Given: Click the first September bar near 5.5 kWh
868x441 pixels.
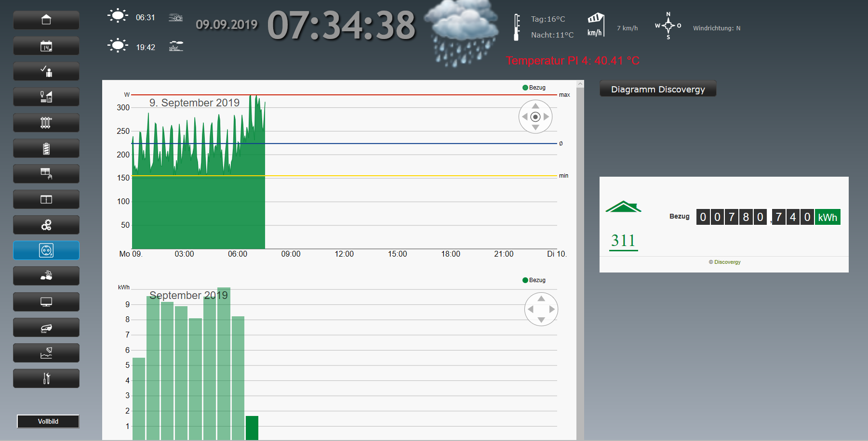Looking at the screenshot, I should tap(139, 399).
